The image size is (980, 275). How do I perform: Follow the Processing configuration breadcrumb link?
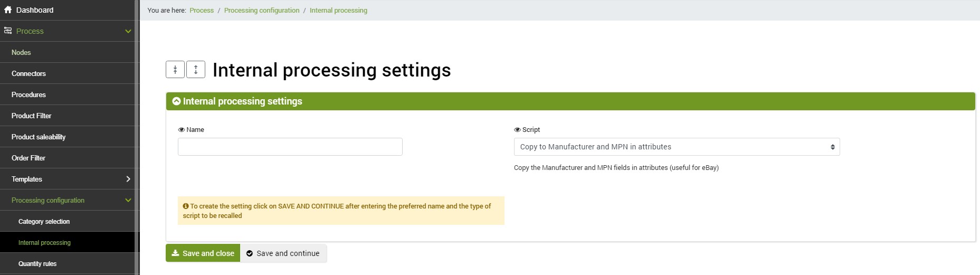[x=262, y=10]
